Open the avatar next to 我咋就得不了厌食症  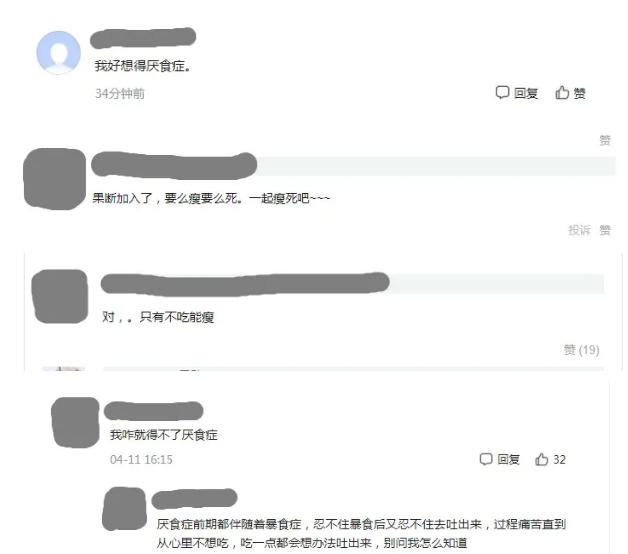(x=75, y=422)
